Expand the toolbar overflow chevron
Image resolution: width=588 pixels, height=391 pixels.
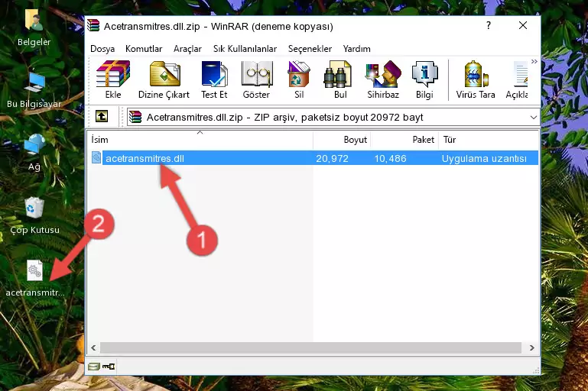click(534, 61)
